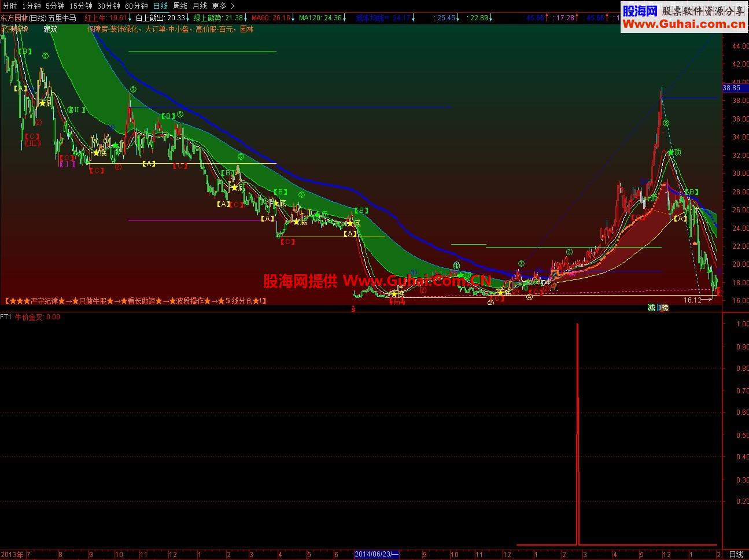
Task: Click the 2014/06/23 date marker on timeline
Action: tap(377, 554)
